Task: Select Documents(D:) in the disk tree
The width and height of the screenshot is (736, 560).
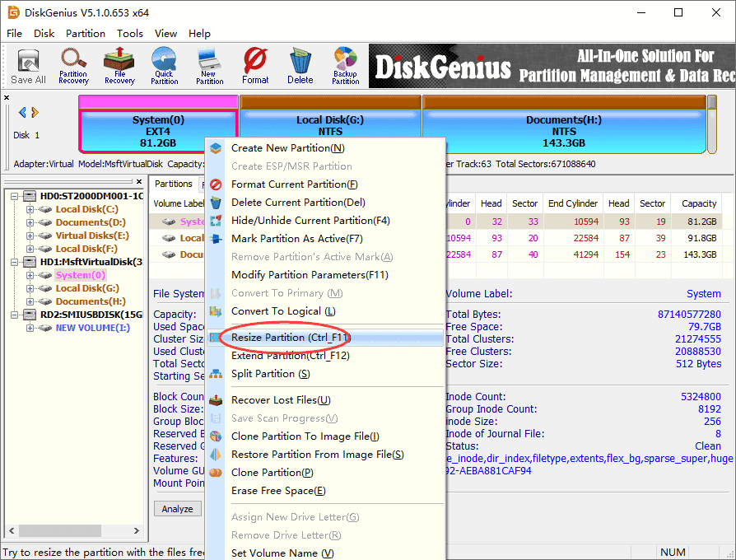Action: pyautogui.click(x=91, y=222)
